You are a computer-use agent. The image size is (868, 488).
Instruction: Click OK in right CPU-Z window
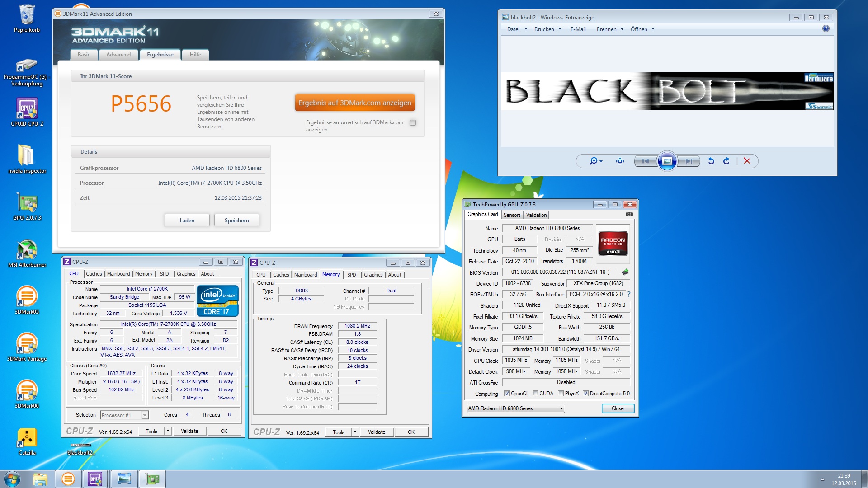point(411,432)
